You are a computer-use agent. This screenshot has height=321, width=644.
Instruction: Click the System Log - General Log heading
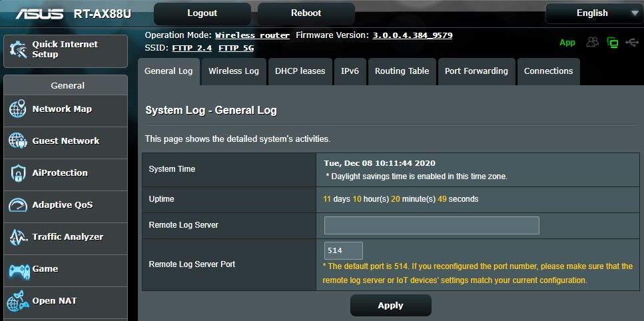pyautogui.click(x=211, y=111)
